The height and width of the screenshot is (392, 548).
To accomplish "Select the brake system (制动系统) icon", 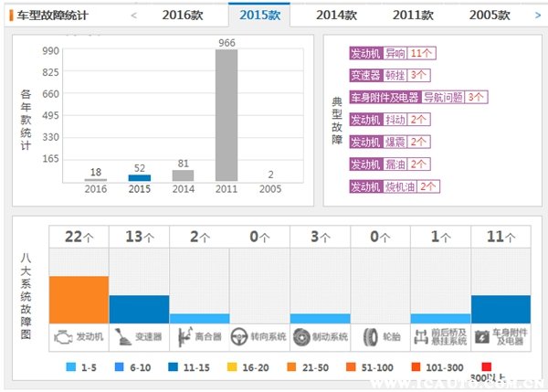I will pyautogui.click(x=301, y=336).
